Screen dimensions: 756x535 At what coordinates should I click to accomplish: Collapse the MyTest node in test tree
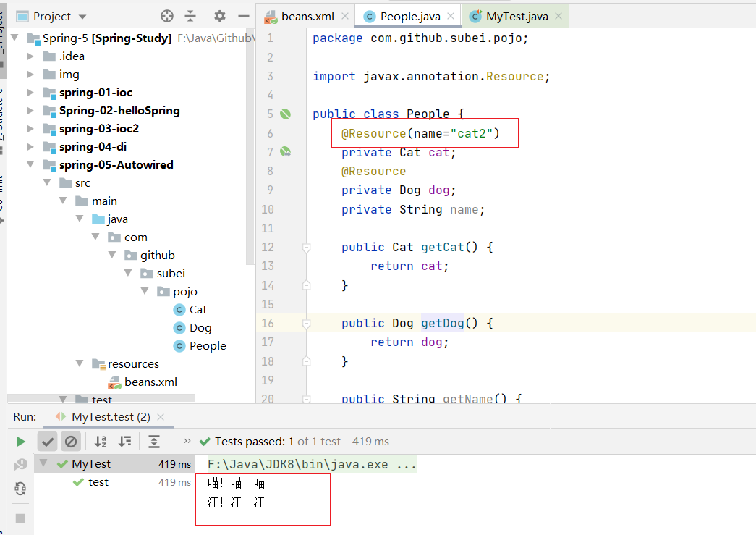(43, 464)
